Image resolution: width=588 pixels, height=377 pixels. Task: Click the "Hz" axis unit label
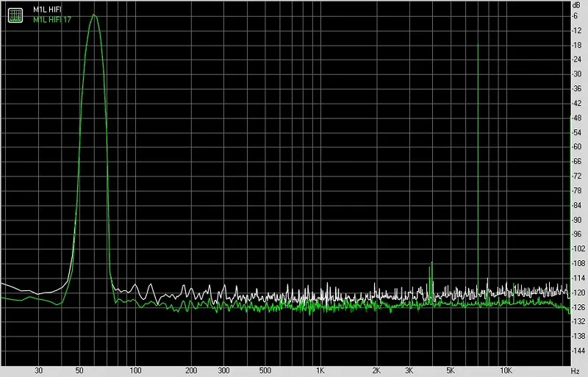(576, 371)
